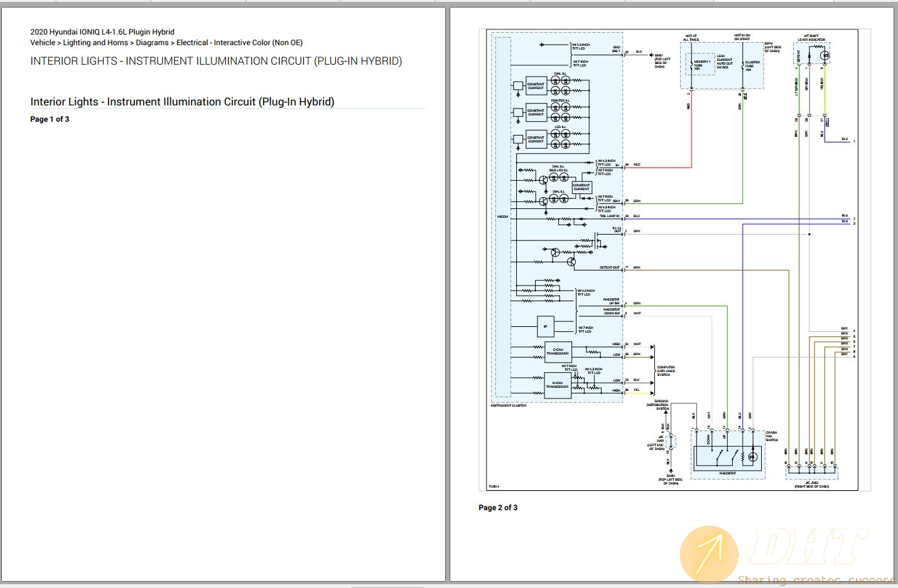Click the 'J/C JM02 (RIGHT SIDE OF DASH)' label
This screenshot has width=898, height=588.
(811, 484)
